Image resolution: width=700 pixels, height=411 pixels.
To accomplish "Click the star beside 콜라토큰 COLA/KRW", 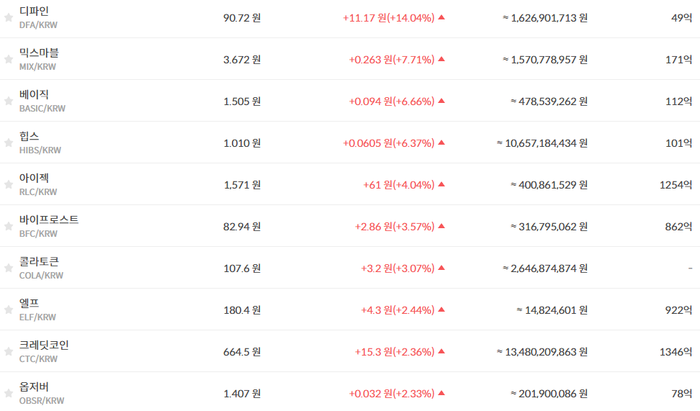I will tap(8, 268).
